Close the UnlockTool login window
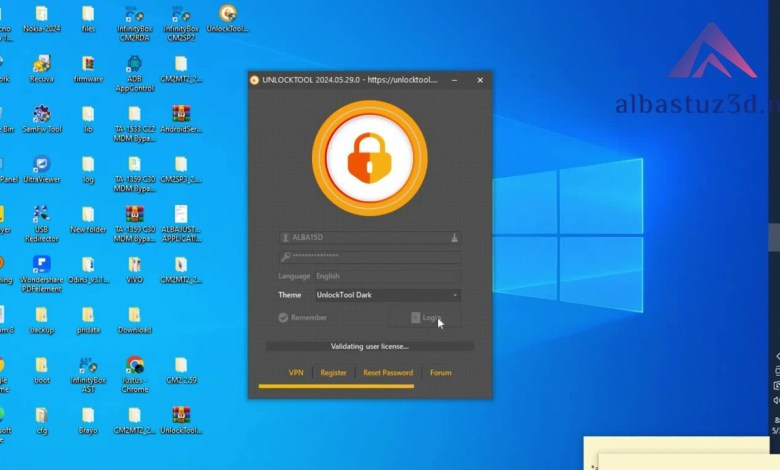This screenshot has width=780, height=470. (x=480, y=80)
